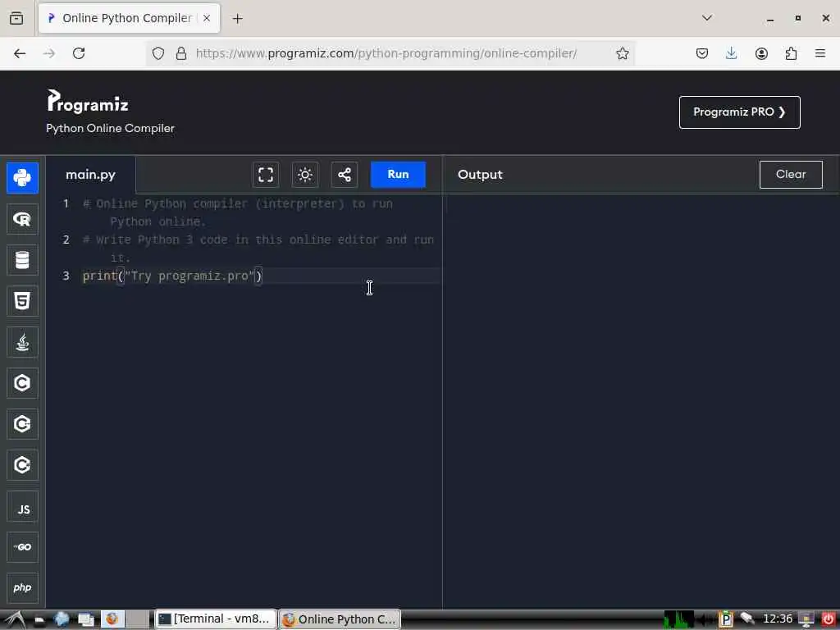Click code line number 2
This screenshot has width=840, height=630.
click(x=66, y=240)
